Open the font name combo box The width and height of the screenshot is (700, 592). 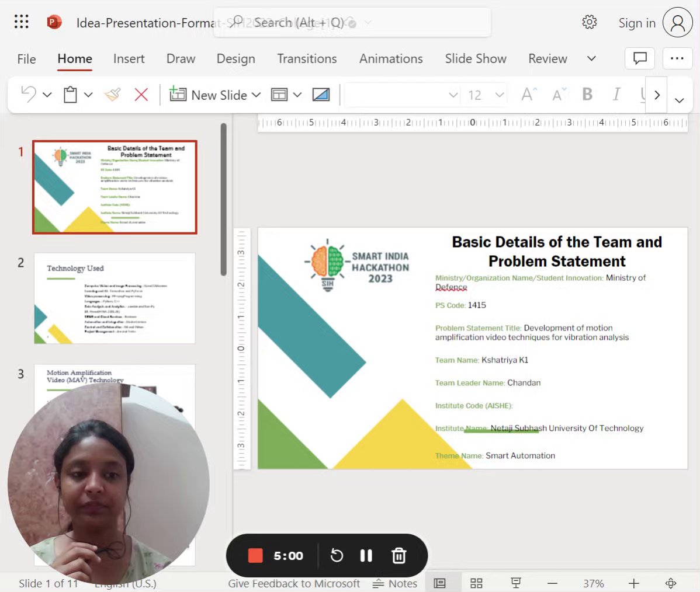point(403,95)
